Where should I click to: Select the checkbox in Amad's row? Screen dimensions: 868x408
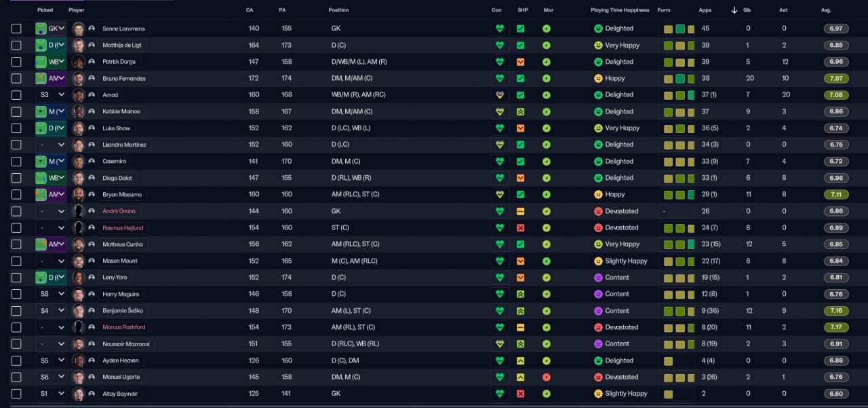click(16, 95)
